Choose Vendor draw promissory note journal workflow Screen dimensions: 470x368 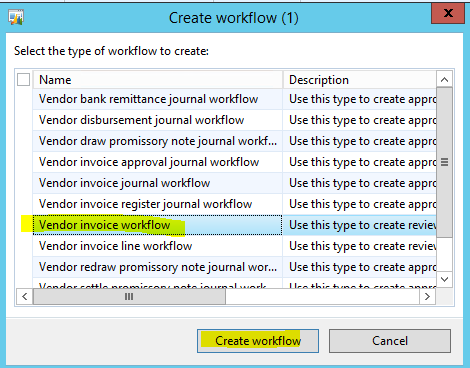tap(234, 141)
